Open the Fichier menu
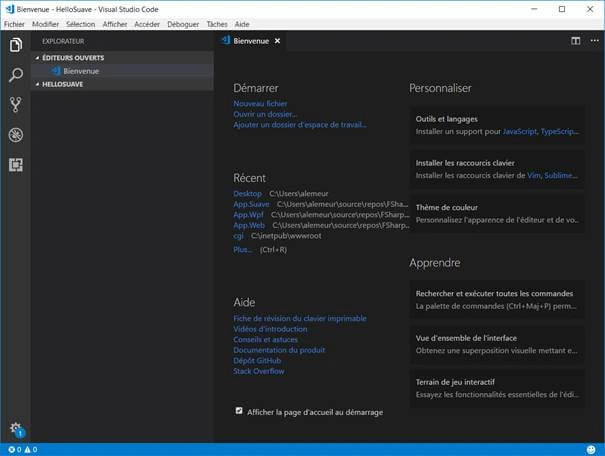The height and width of the screenshot is (456, 605). [x=14, y=24]
